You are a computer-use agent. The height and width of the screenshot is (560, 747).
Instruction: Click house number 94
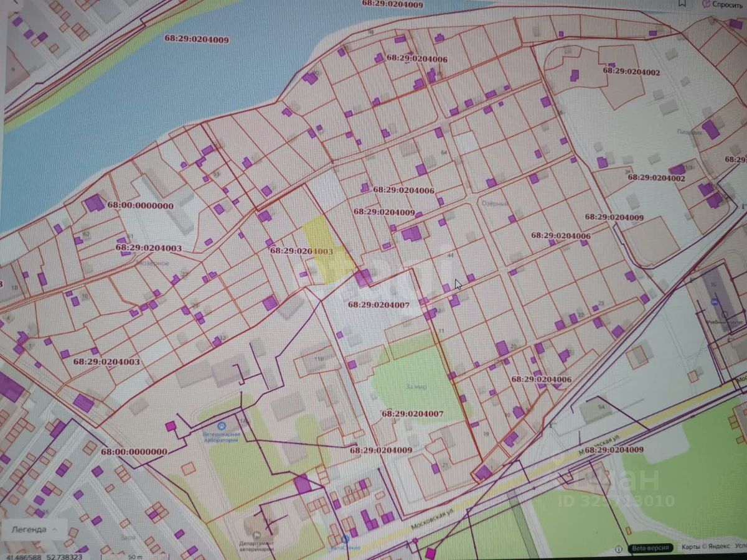pos(601,406)
